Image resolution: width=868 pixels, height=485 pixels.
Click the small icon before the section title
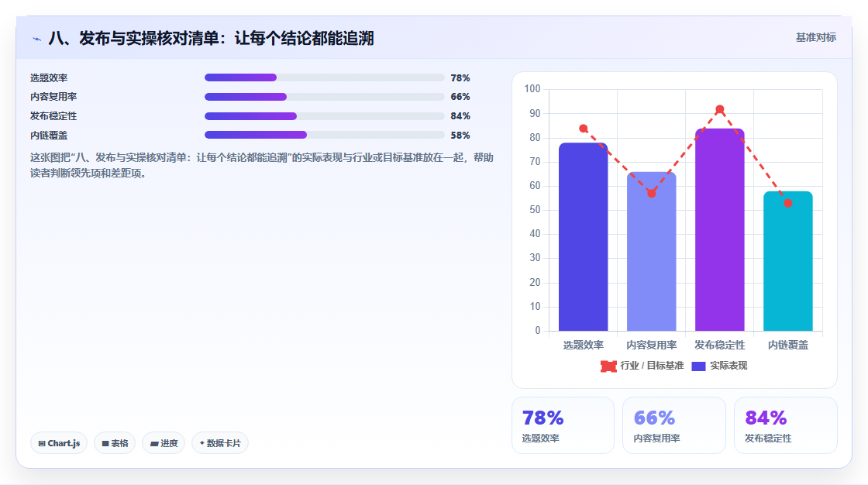click(36, 39)
